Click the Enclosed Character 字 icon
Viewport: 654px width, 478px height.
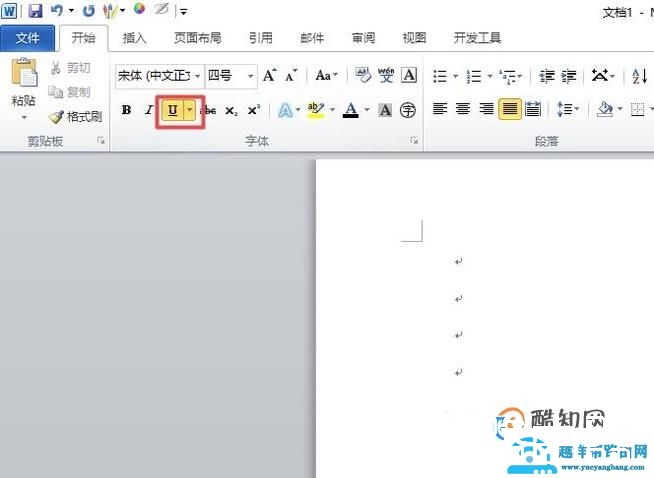click(407, 110)
